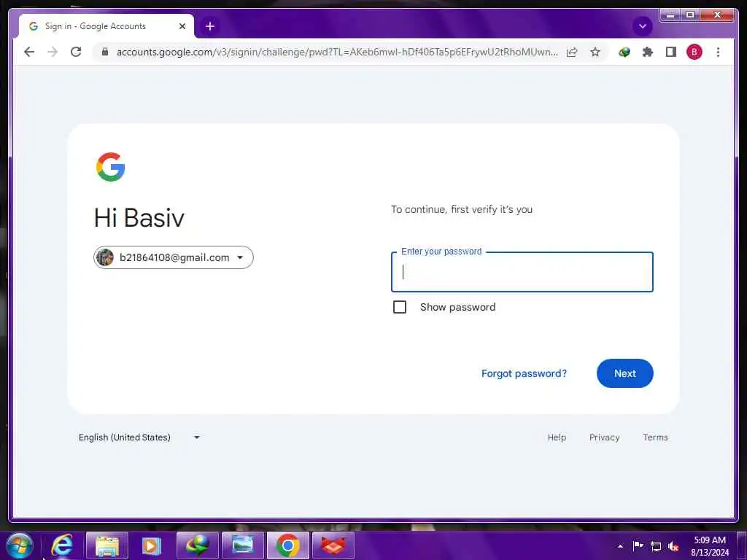Switch account via b21864108@gmail.com chip
The width and height of the screenshot is (747, 560).
174,257
